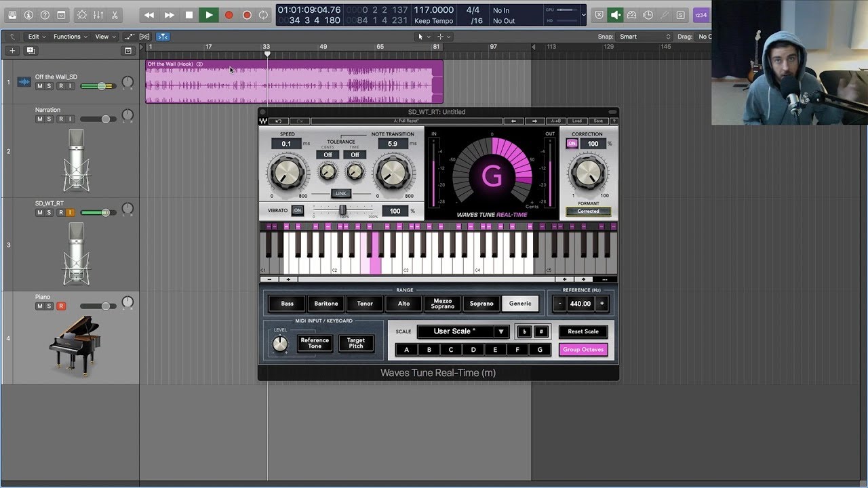The height and width of the screenshot is (488, 868).
Task: Select the Generic range
Action: (x=520, y=304)
